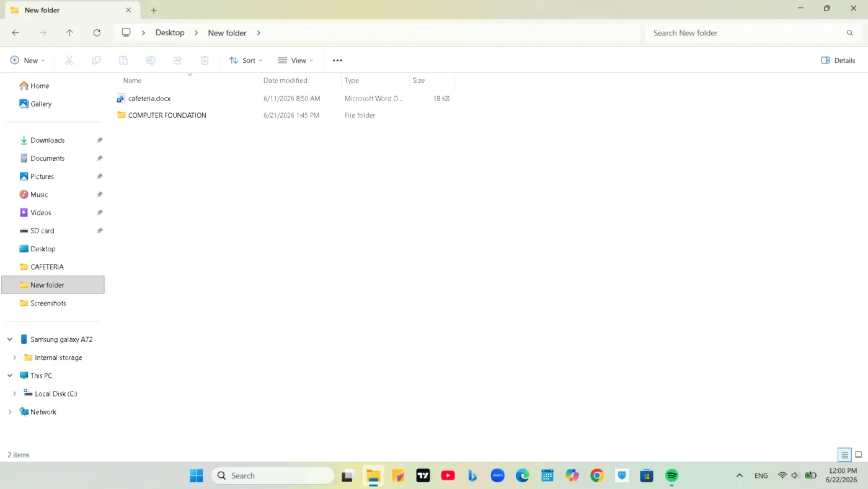Click the Copy icon in the toolbar

(x=96, y=60)
